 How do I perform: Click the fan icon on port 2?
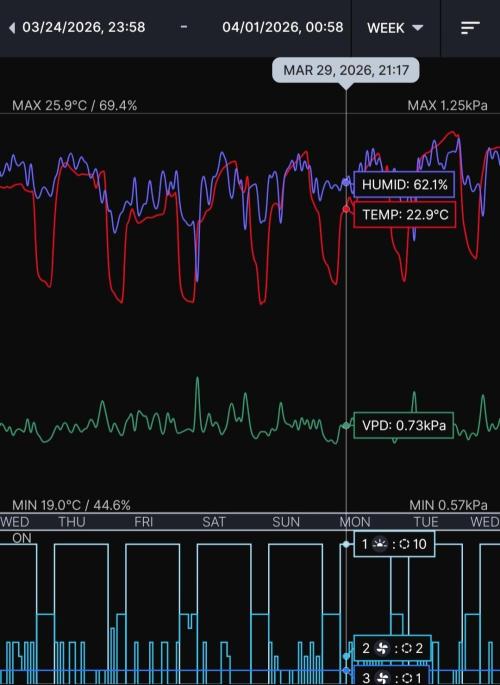pos(382,648)
